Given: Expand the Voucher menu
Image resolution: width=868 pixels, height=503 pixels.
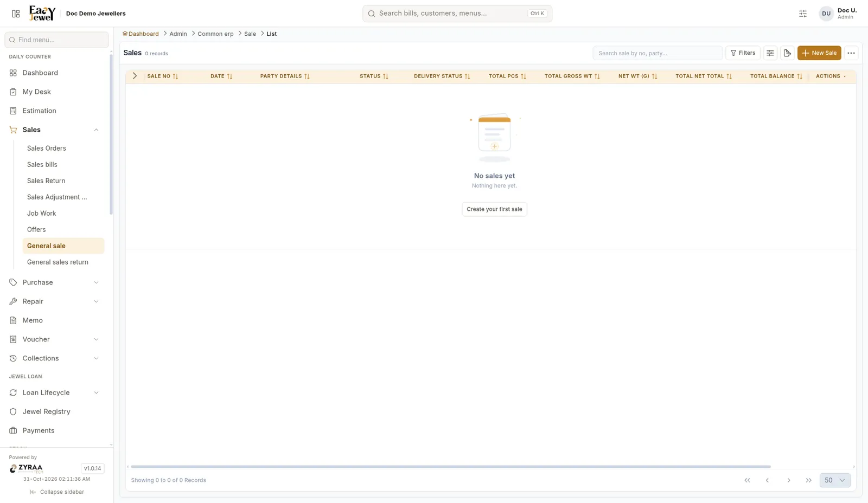Looking at the screenshot, I should tap(96, 339).
